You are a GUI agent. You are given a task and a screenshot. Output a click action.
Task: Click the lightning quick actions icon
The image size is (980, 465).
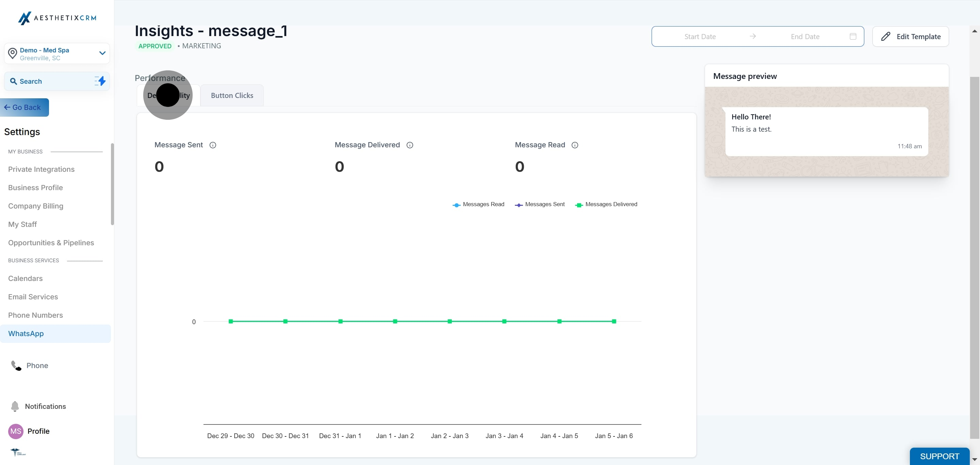[x=100, y=81]
